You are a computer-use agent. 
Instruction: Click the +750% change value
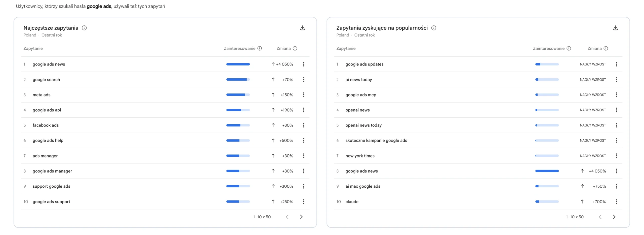pyautogui.click(x=599, y=186)
